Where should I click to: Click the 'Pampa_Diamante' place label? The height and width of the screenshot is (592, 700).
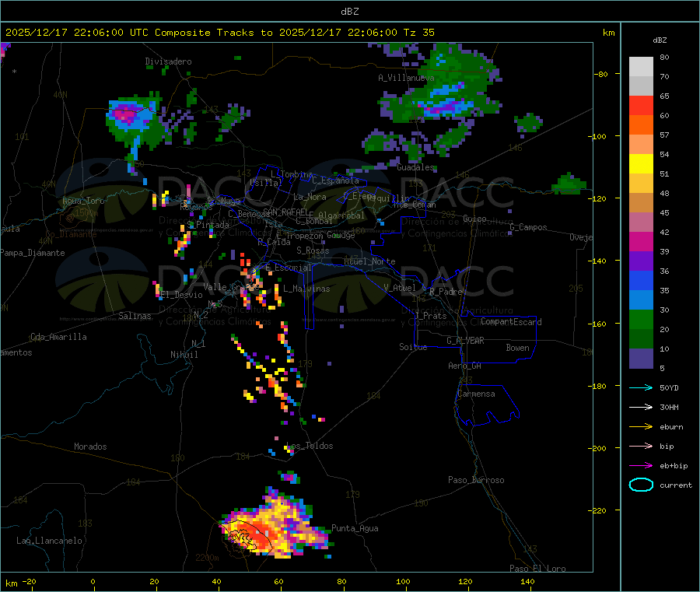33,253
